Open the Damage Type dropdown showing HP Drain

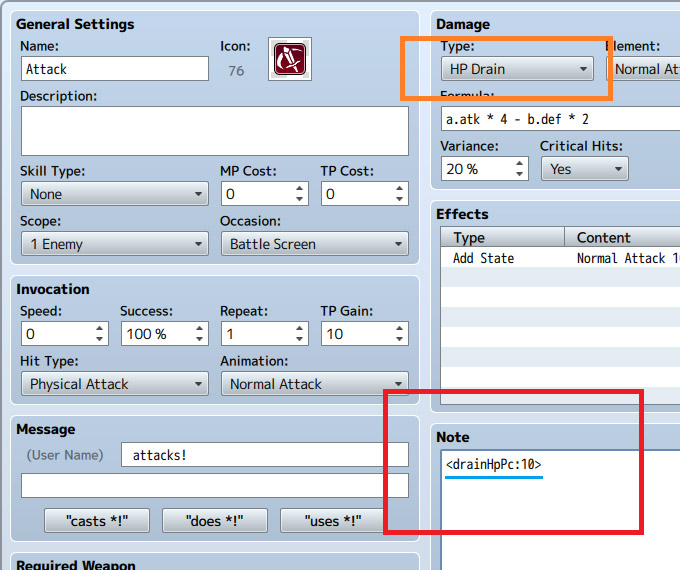pyautogui.click(x=517, y=69)
